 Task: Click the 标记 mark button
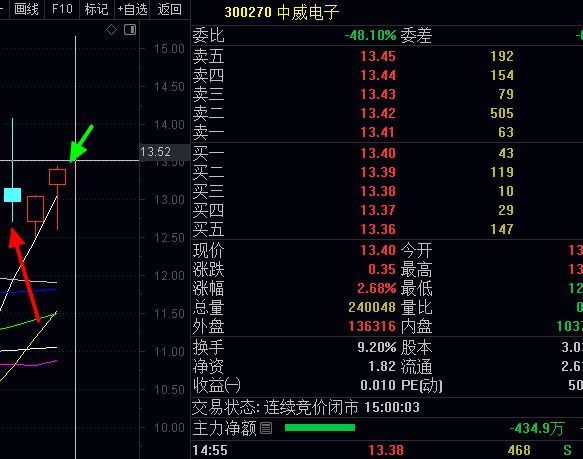(96, 9)
